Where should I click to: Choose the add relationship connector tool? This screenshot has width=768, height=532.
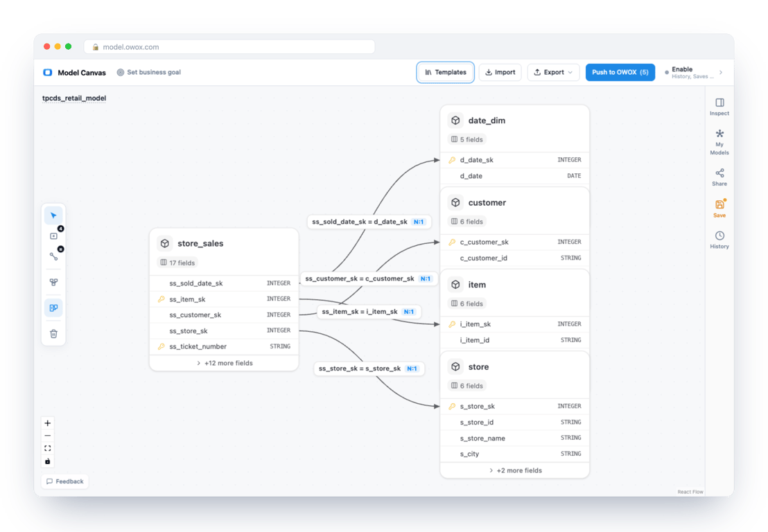[x=54, y=256]
